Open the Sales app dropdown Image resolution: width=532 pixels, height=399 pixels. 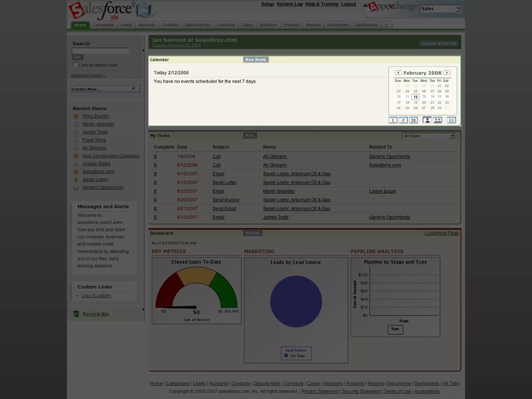click(441, 9)
